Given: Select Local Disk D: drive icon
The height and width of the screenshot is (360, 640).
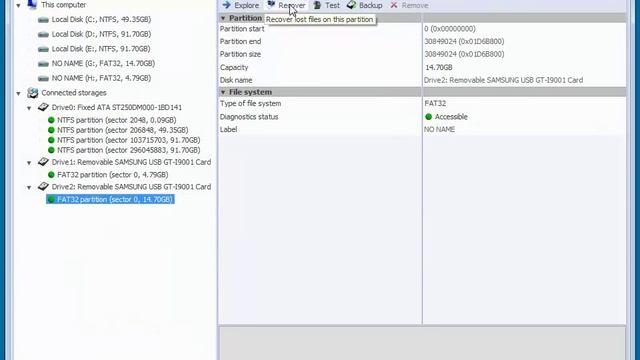Looking at the screenshot, I should point(43,34).
